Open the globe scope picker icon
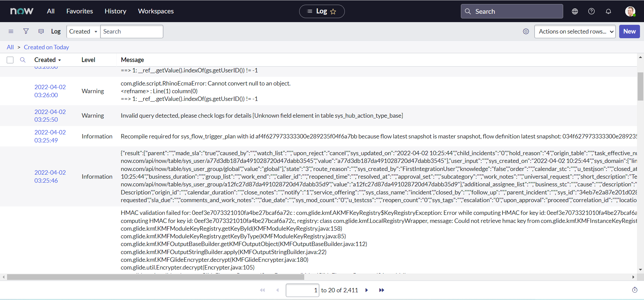Viewport: 644px width, 300px height. coord(575,11)
